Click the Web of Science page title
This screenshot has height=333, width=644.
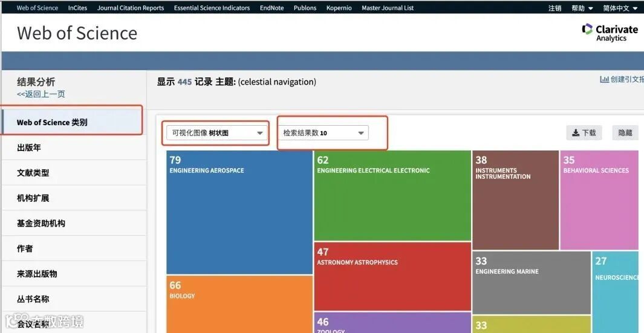(77, 33)
